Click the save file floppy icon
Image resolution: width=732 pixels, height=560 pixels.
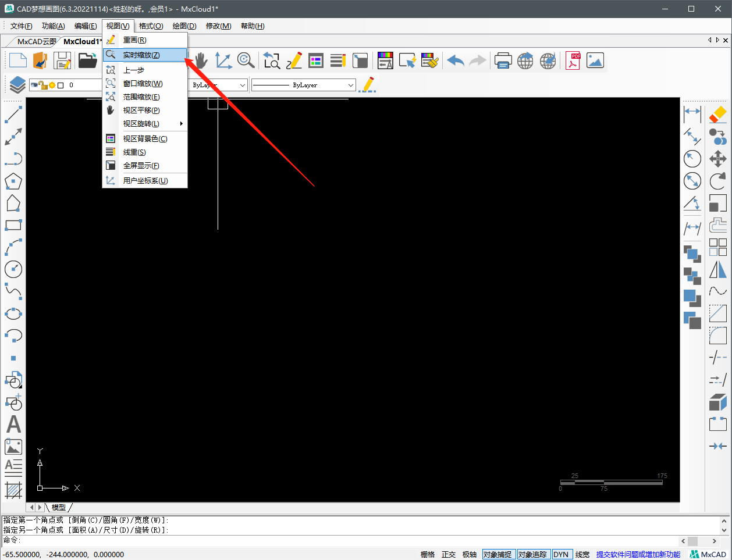coord(62,60)
